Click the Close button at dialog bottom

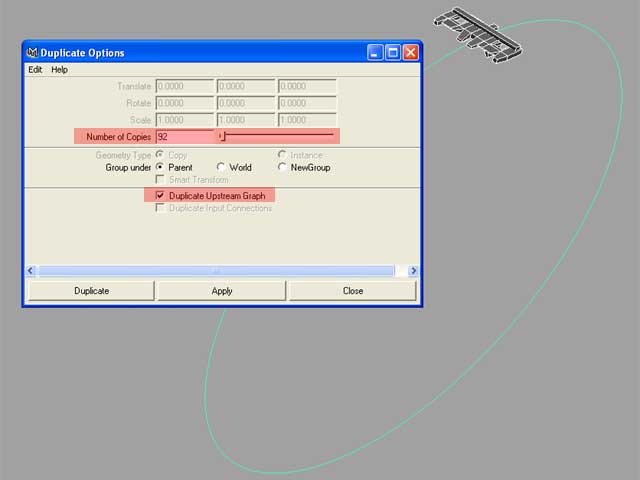(x=352, y=291)
